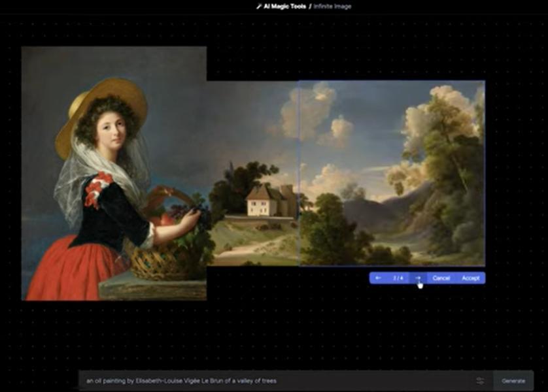Click the variation counter 2 / 4

[398, 278]
